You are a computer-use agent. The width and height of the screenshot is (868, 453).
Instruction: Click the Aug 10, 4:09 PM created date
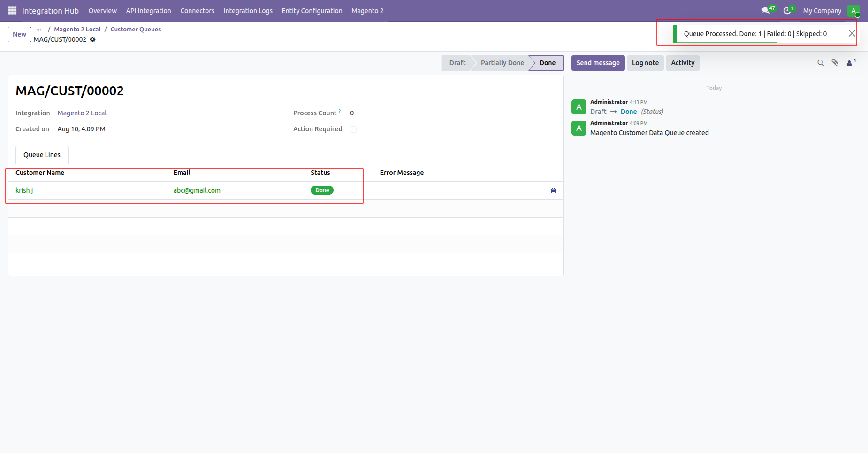click(x=81, y=129)
